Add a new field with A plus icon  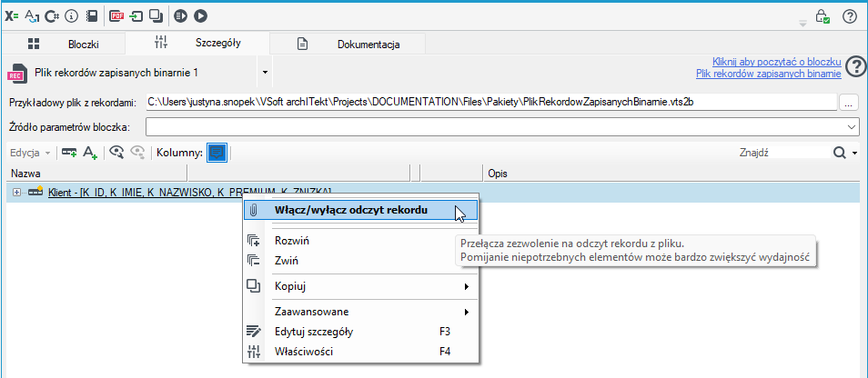tap(90, 153)
